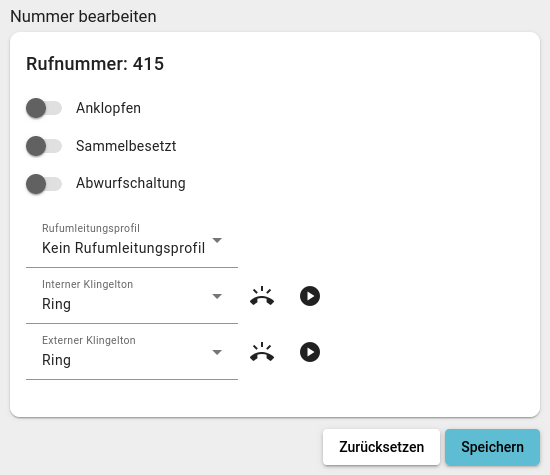Image resolution: width=550 pixels, height=475 pixels.
Task: Click ringing phone icon for Interner Klingelton
Action: tap(262, 296)
